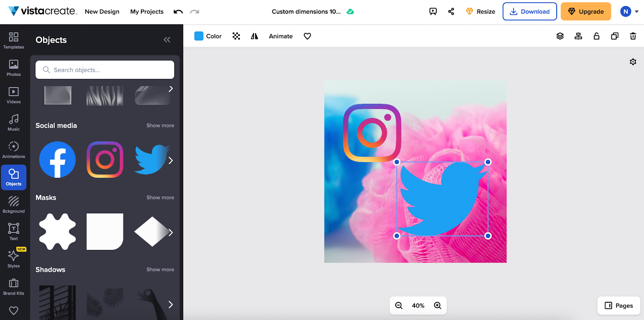This screenshot has height=320, width=644.
Task: Click the Upgrade button
Action: click(586, 11)
